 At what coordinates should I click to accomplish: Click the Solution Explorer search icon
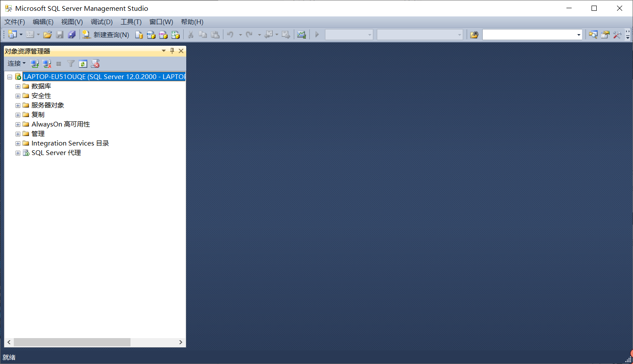click(x=593, y=35)
